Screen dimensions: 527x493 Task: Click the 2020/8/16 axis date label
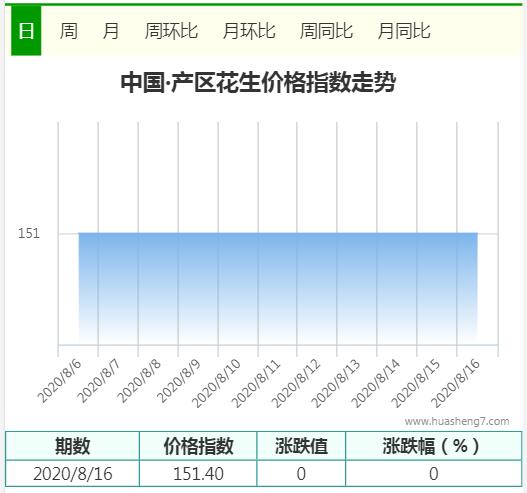[x=456, y=383]
